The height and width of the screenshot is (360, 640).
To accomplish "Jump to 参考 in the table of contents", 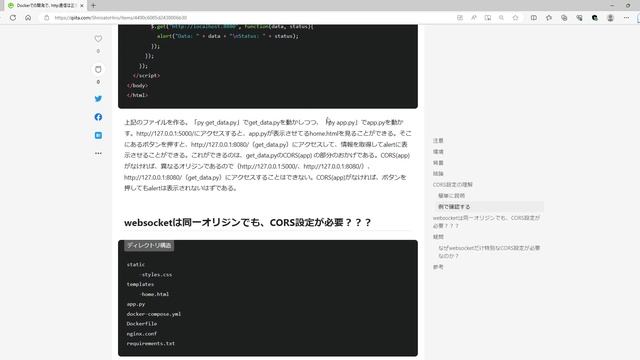I will [x=438, y=267].
